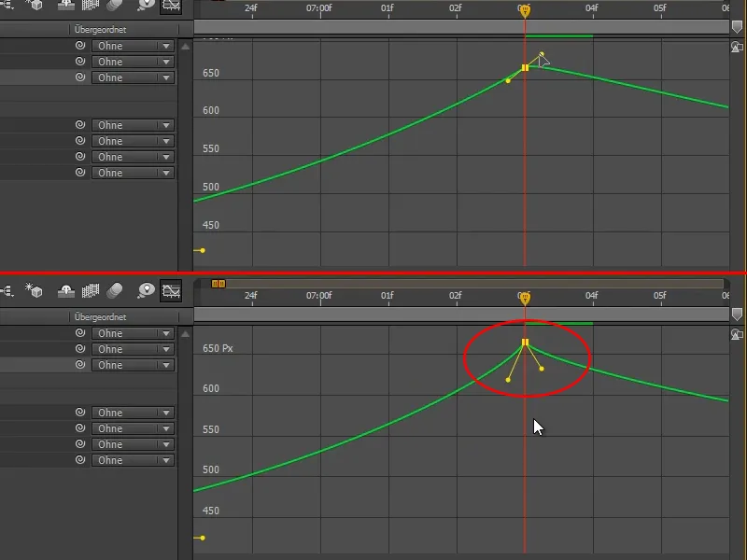Toggle the Graph Editor button in the lower panel
Image resolution: width=747 pixels, height=560 pixels.
tap(171, 290)
